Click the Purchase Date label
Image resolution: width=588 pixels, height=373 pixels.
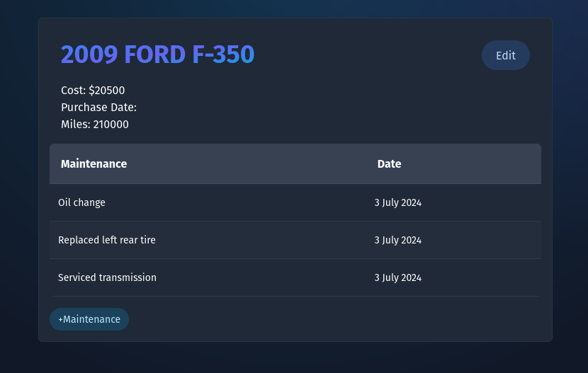point(98,108)
